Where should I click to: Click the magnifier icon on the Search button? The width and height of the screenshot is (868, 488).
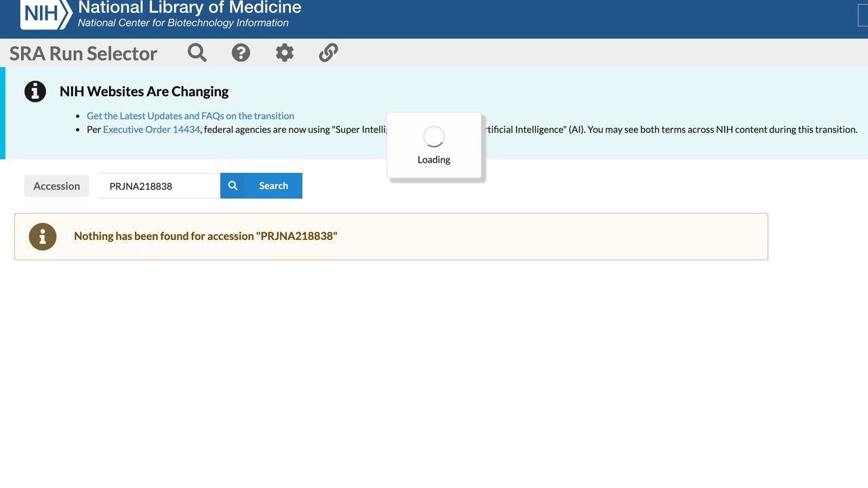tap(233, 186)
